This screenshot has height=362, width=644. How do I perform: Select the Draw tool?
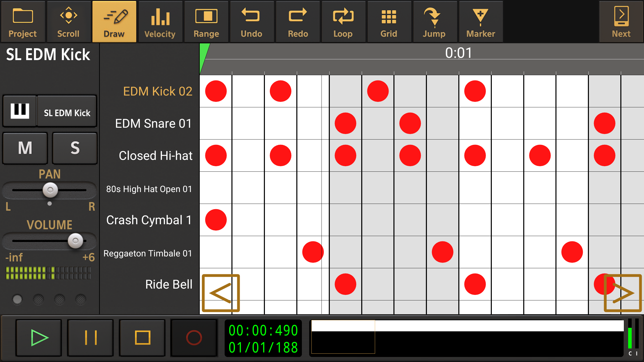point(114,22)
